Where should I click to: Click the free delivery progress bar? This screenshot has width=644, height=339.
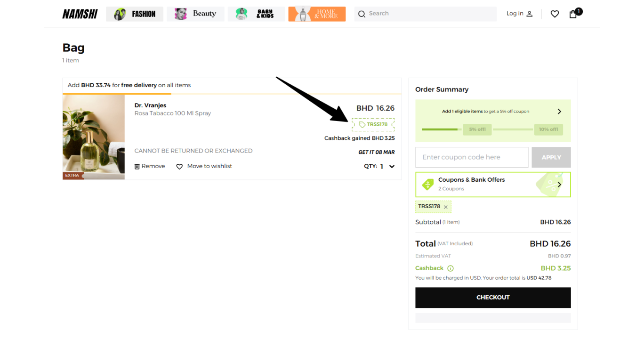pyautogui.click(x=232, y=94)
